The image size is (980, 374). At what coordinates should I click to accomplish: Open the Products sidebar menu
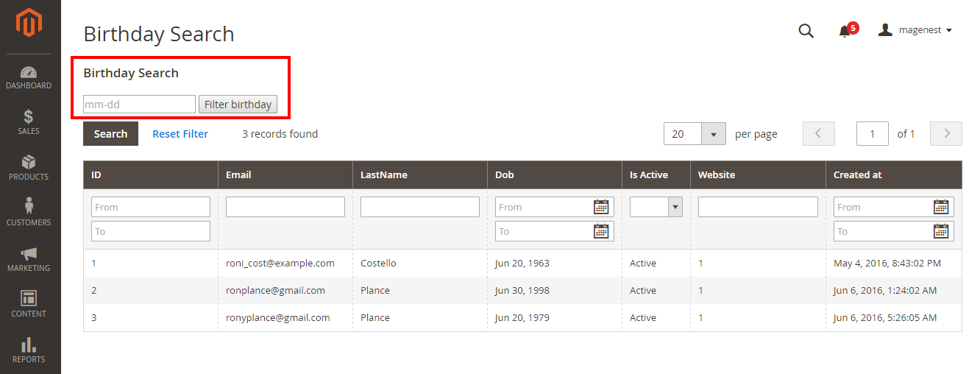[29, 169]
